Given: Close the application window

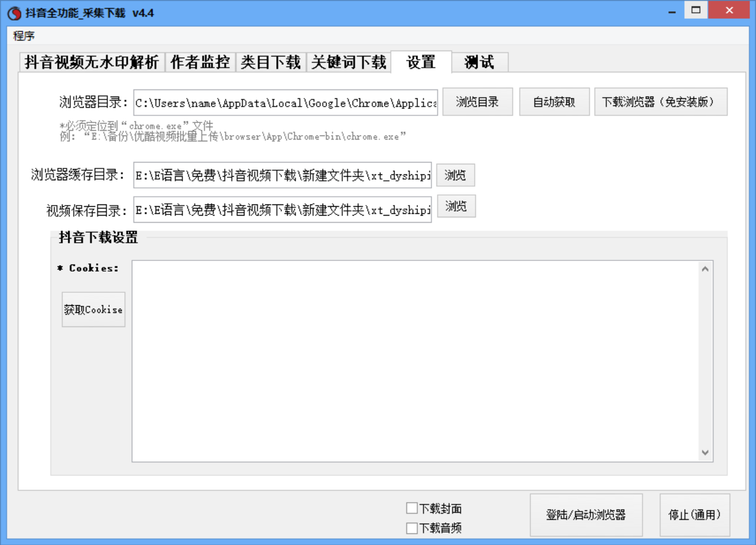Looking at the screenshot, I should [x=730, y=10].
